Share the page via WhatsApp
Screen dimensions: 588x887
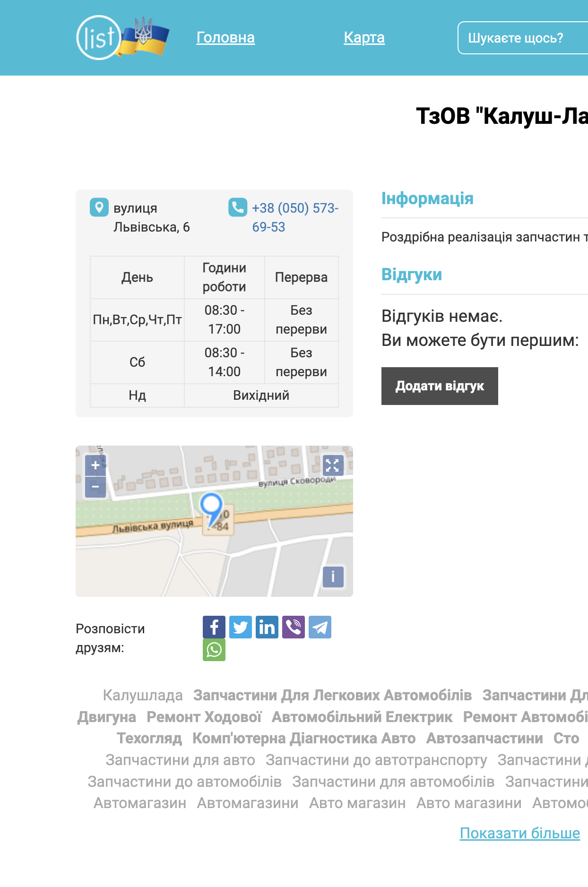point(214,650)
